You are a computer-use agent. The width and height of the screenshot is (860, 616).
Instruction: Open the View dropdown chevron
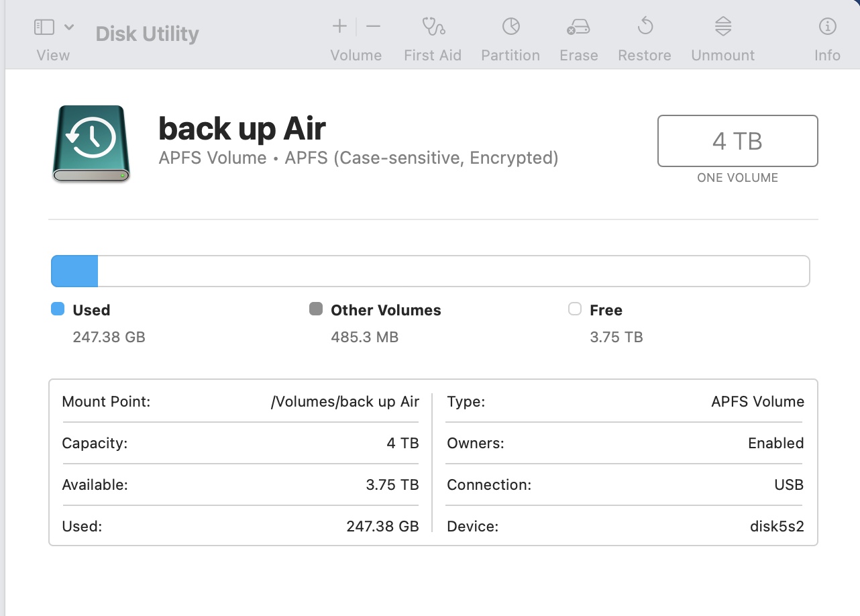coord(69,28)
